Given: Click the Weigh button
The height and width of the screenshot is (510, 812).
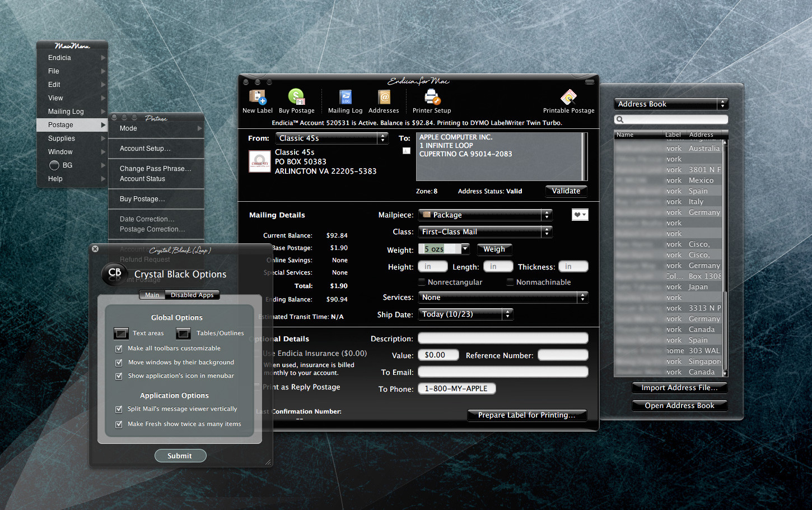Looking at the screenshot, I should click(x=494, y=249).
